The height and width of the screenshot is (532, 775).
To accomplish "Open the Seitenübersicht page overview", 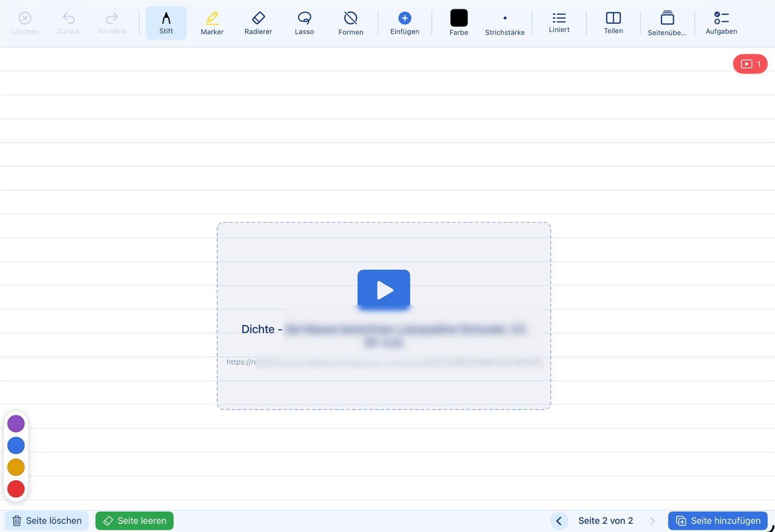I will [667, 23].
